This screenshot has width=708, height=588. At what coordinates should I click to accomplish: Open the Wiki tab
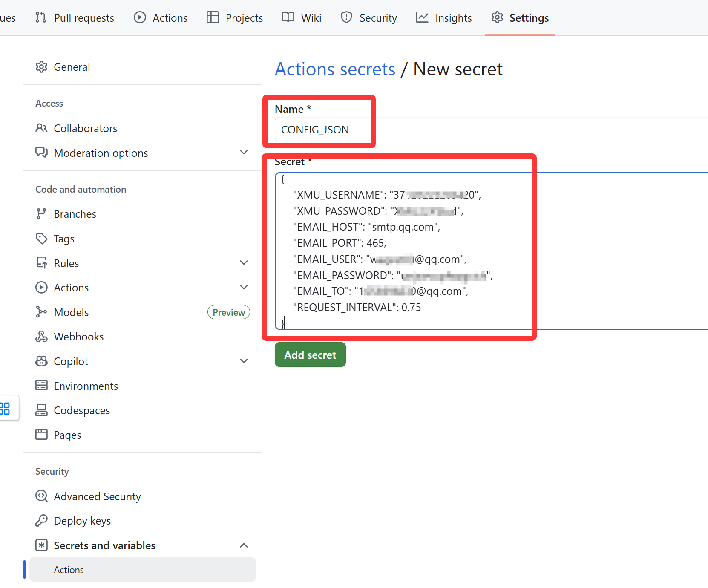tap(302, 18)
